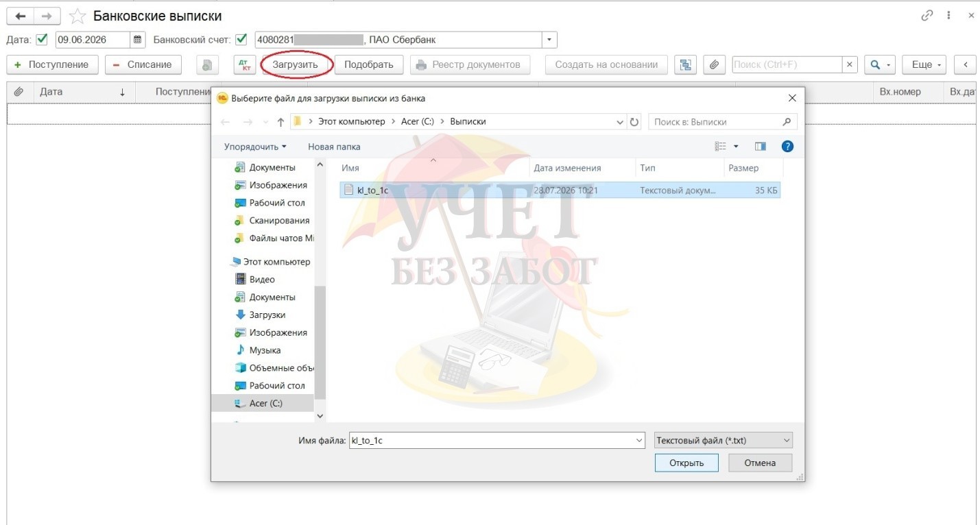This screenshot has height=525, width=980.
Task: Click the magnifier in Поиск в: Выписки
Action: tap(787, 122)
